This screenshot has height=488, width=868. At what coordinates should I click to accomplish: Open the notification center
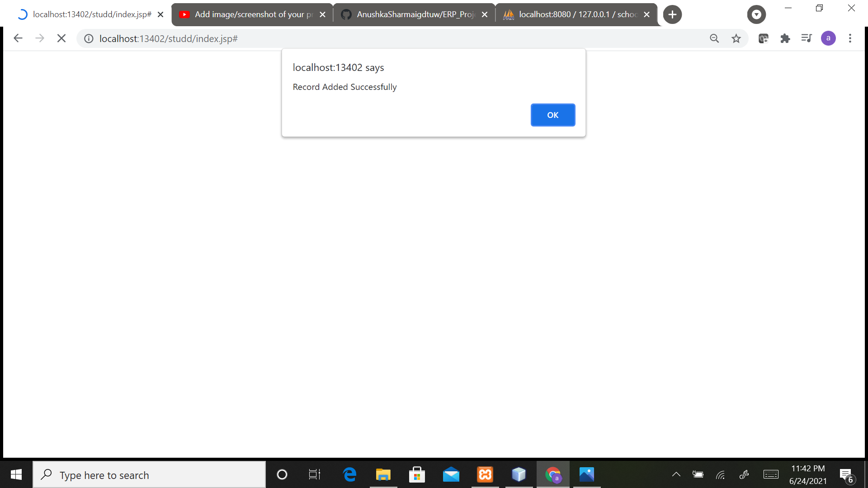847,475
